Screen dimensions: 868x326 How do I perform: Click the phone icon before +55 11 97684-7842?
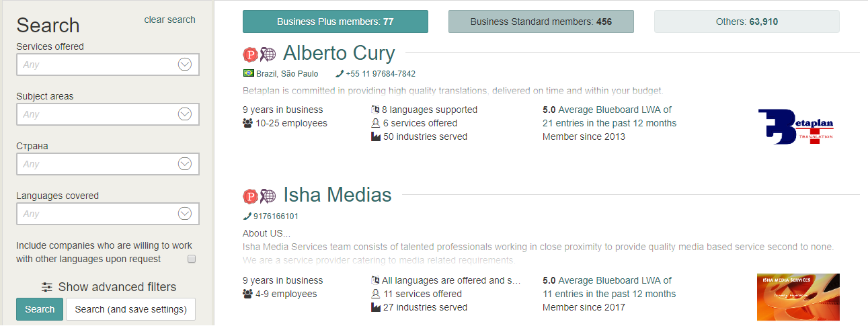pyautogui.click(x=340, y=74)
